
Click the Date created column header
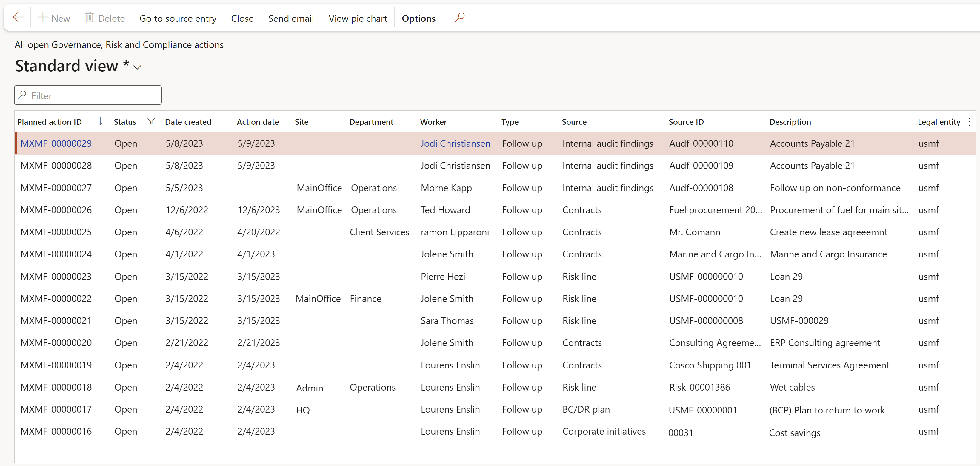(188, 122)
